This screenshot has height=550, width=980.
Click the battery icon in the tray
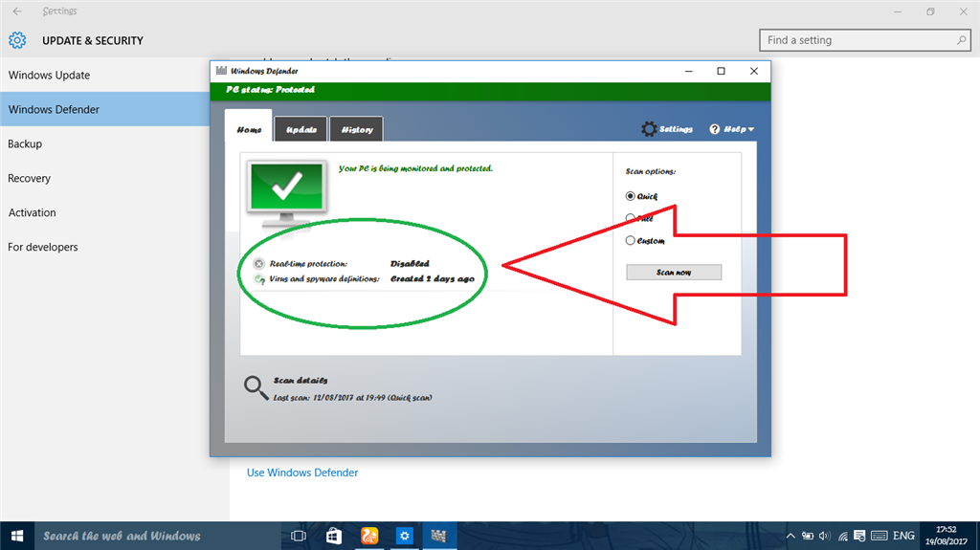808,536
